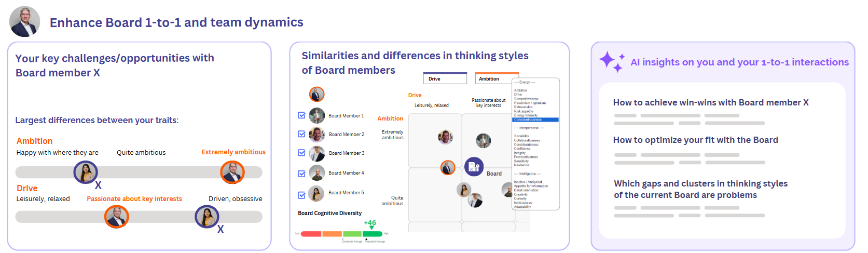Open How to achieve win-wins with Board member X
The height and width of the screenshot is (253, 868).
click(x=710, y=103)
